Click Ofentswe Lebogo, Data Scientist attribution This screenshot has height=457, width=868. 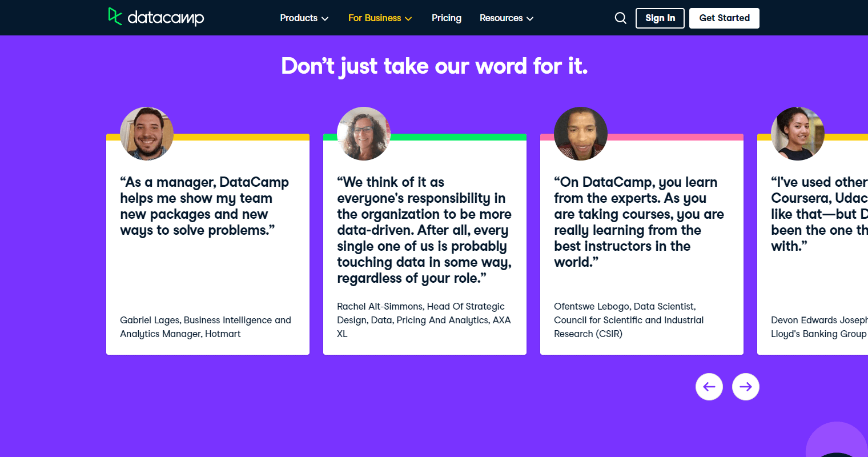point(629,320)
